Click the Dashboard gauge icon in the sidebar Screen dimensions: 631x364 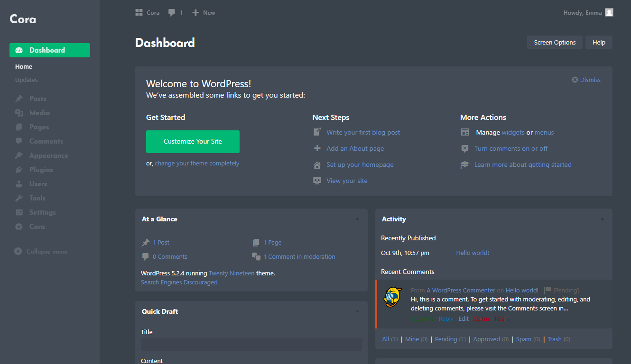(19, 50)
